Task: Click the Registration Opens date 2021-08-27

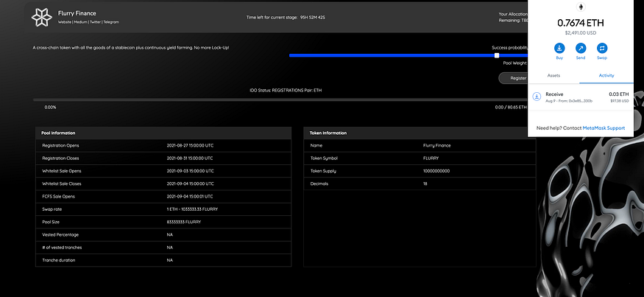Action: coord(190,146)
